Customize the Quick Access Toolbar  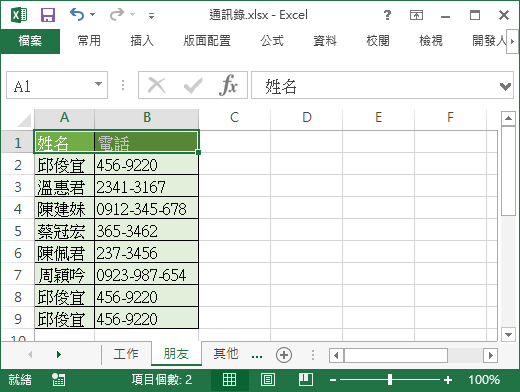(x=151, y=15)
